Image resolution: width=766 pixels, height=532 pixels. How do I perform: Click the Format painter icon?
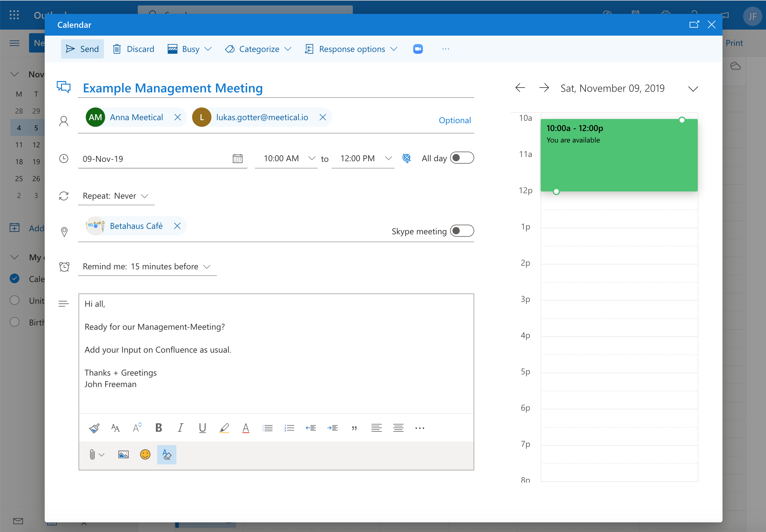click(x=94, y=428)
